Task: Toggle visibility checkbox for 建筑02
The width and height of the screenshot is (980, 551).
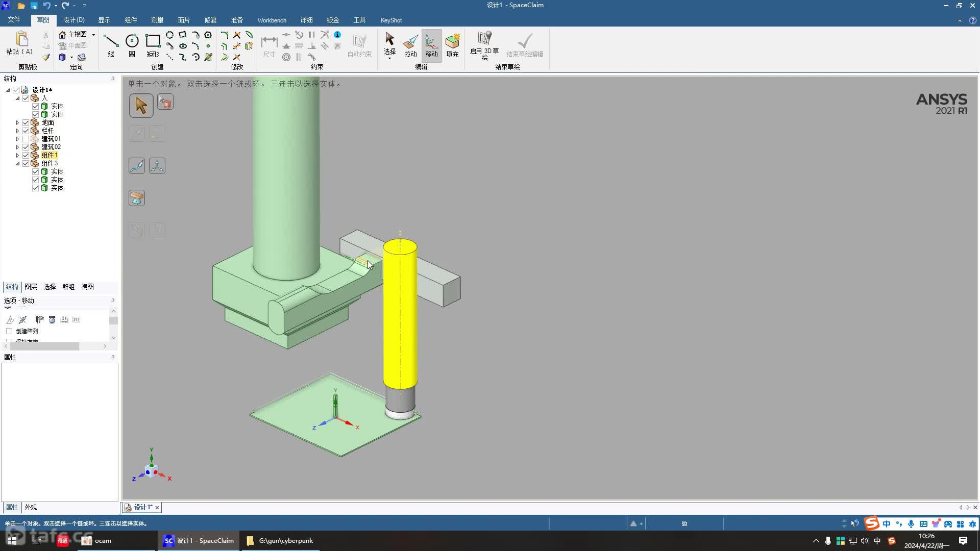Action: pos(26,147)
